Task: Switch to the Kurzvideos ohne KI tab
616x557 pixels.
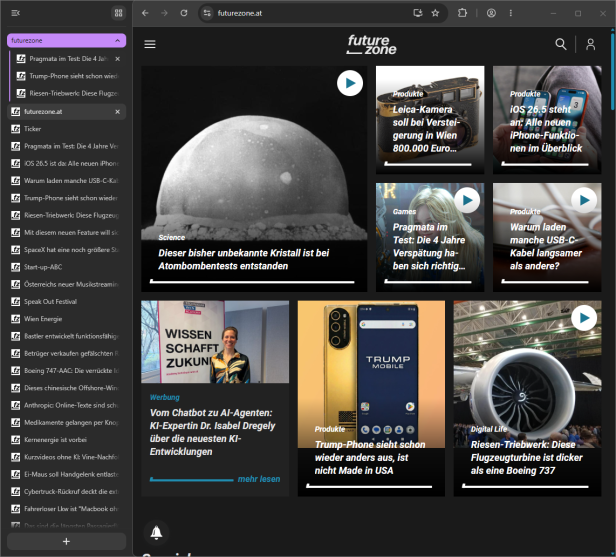Action: click(66, 457)
